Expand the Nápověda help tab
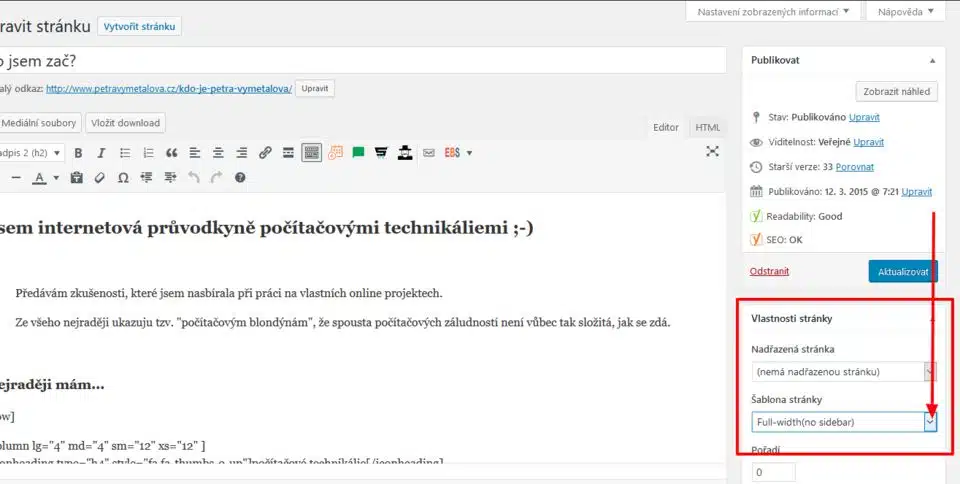 tap(906, 12)
